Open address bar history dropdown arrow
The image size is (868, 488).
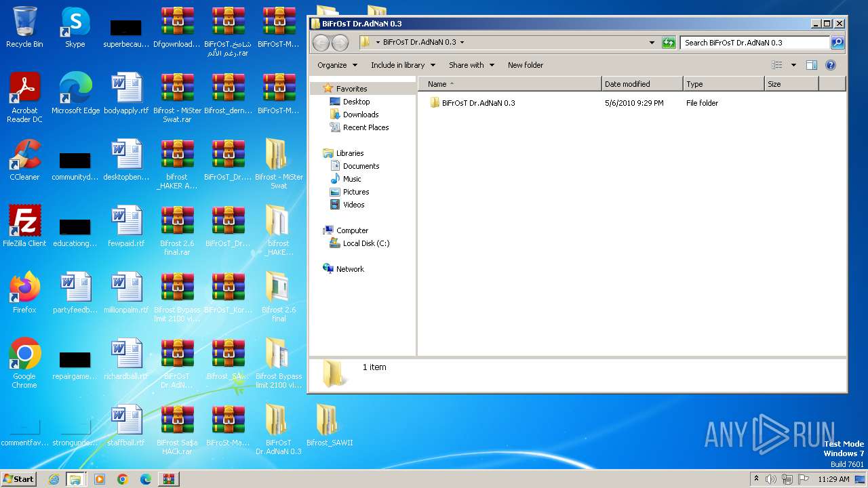click(652, 43)
